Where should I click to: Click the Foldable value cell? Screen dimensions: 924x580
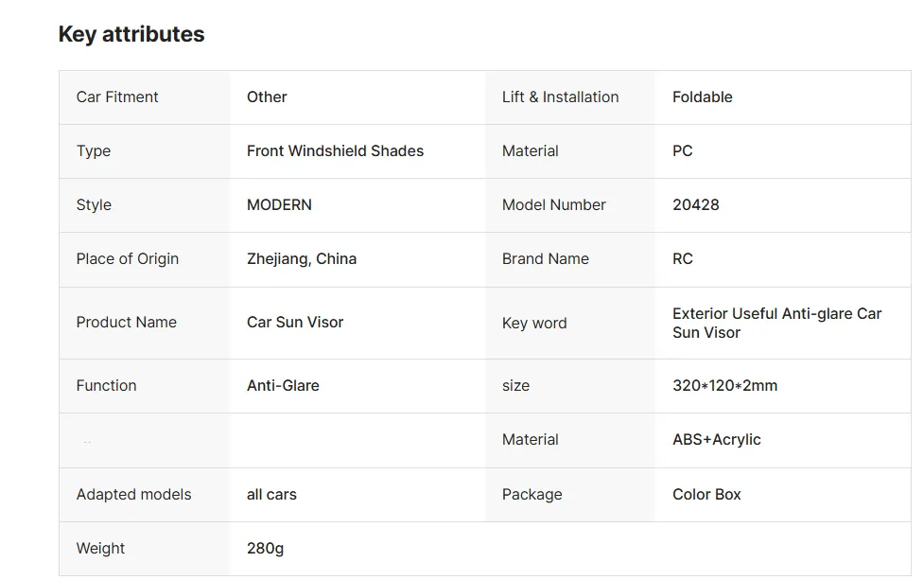pos(782,97)
